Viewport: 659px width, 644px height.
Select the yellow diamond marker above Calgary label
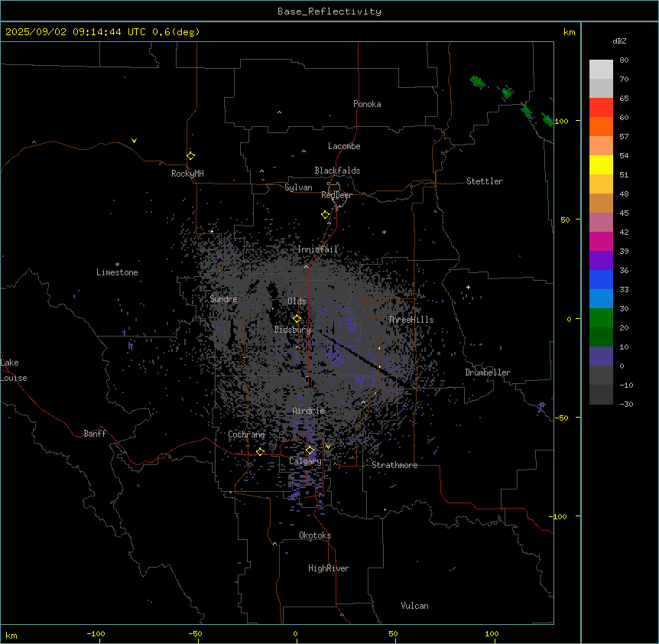pos(310,450)
